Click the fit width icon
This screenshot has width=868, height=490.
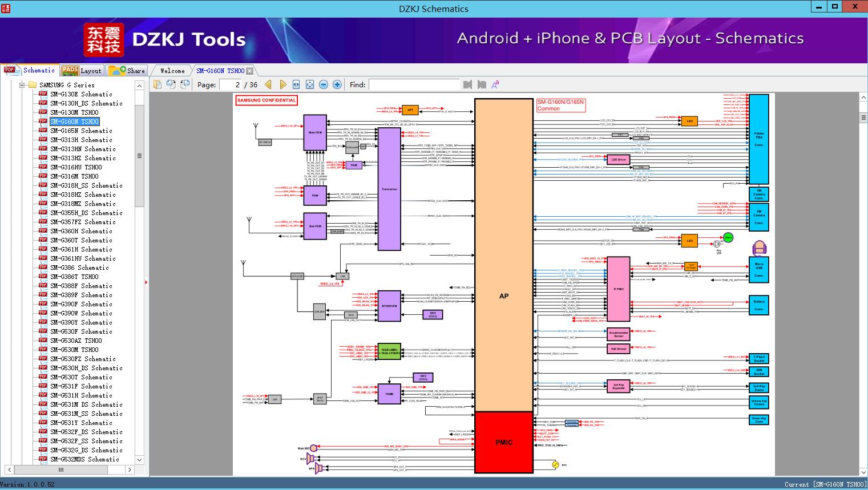[x=296, y=84]
